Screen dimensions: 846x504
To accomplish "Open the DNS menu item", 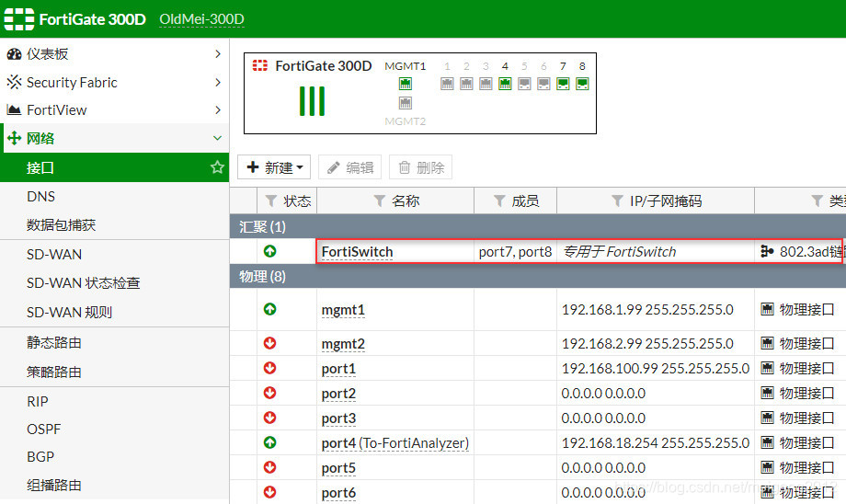I will point(41,197).
